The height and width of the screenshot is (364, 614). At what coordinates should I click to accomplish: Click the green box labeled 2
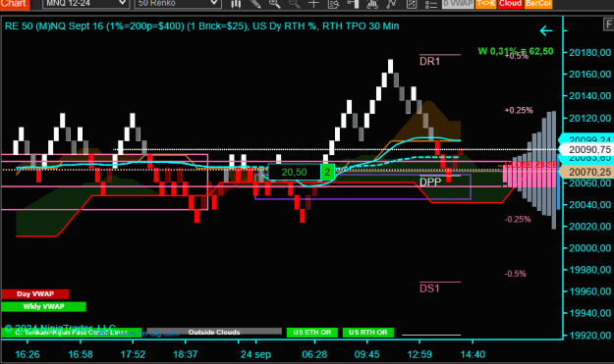pos(327,172)
